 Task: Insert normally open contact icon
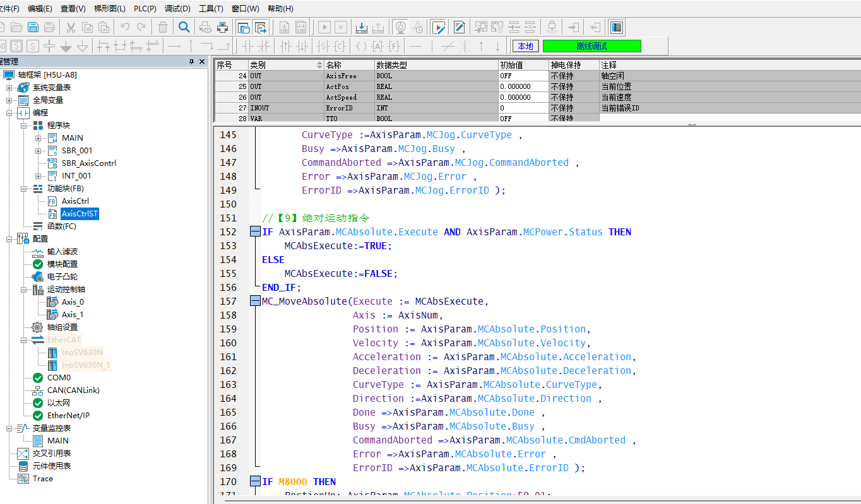tap(247, 46)
